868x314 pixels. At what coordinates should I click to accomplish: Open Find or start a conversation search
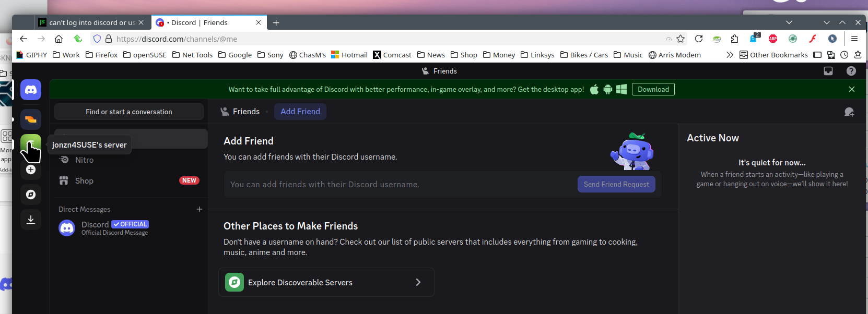click(x=129, y=112)
